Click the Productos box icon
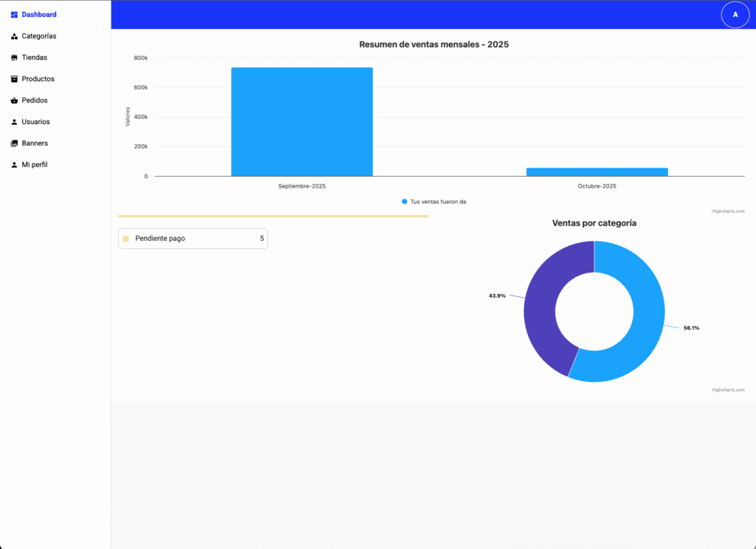 14,79
